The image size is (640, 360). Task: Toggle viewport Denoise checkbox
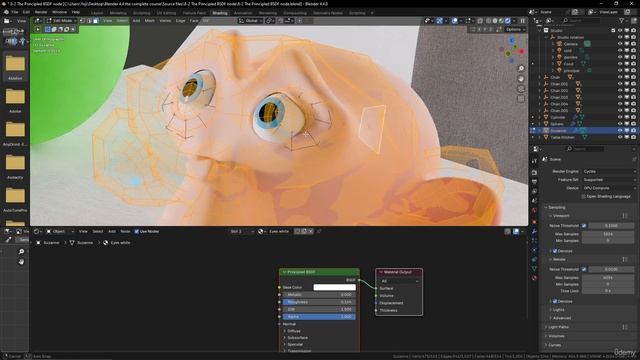[x=555, y=251]
